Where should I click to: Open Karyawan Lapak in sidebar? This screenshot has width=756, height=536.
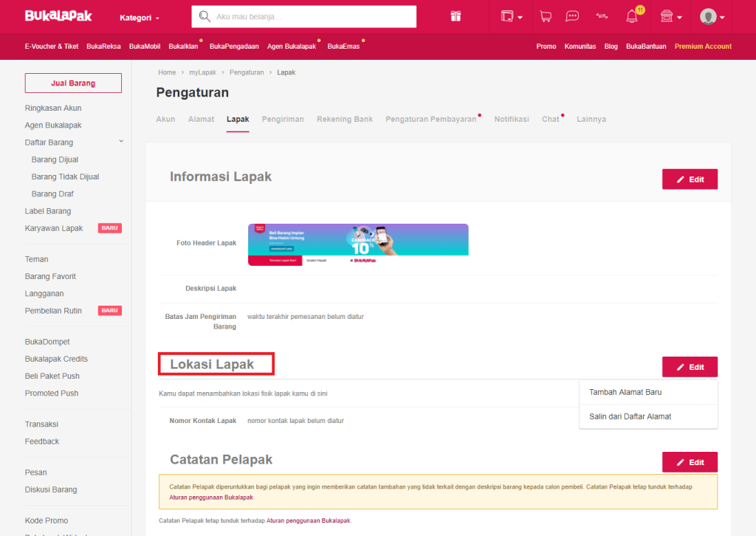54,228
